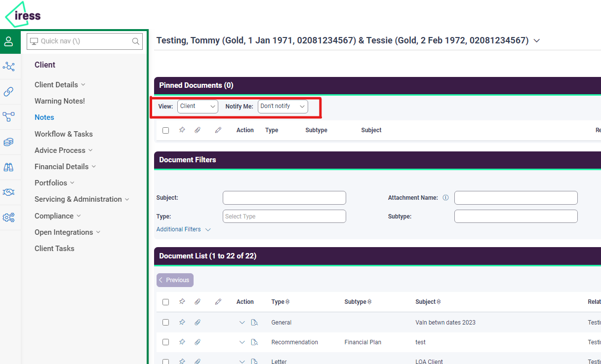Viewport: 601px width, 364px height.
Task: Open settings via the gears sidebar icon
Action: (10, 217)
